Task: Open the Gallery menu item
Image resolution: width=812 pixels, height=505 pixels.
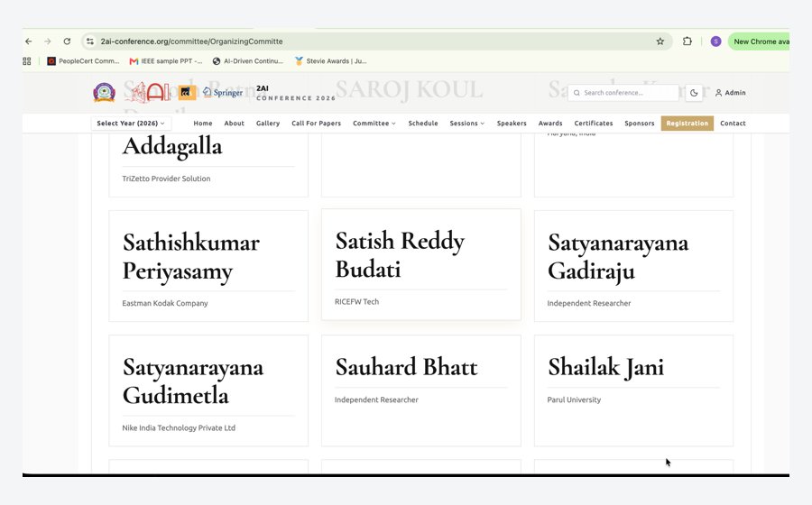Action: (x=268, y=124)
